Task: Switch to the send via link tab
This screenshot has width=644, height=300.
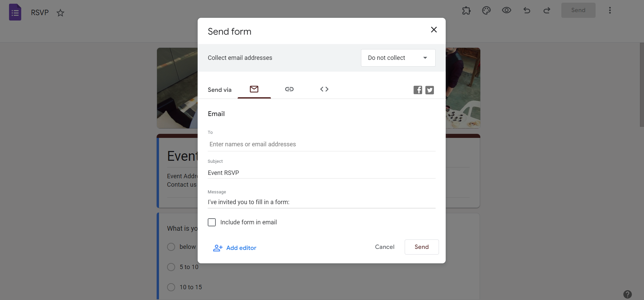Action: click(x=289, y=89)
